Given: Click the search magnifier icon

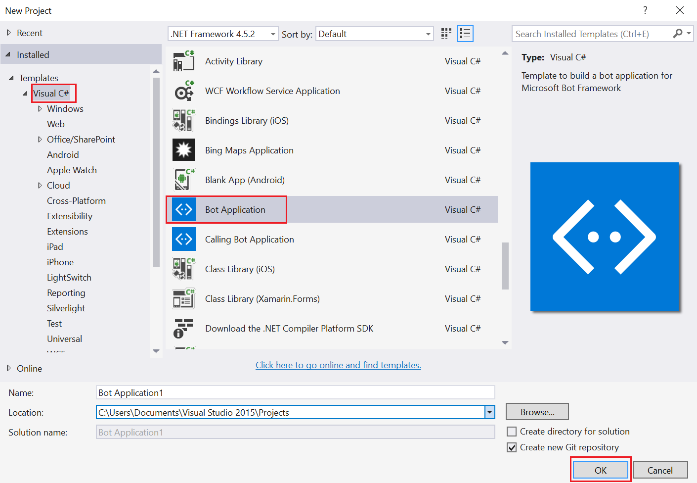Looking at the screenshot, I should click(677, 33).
